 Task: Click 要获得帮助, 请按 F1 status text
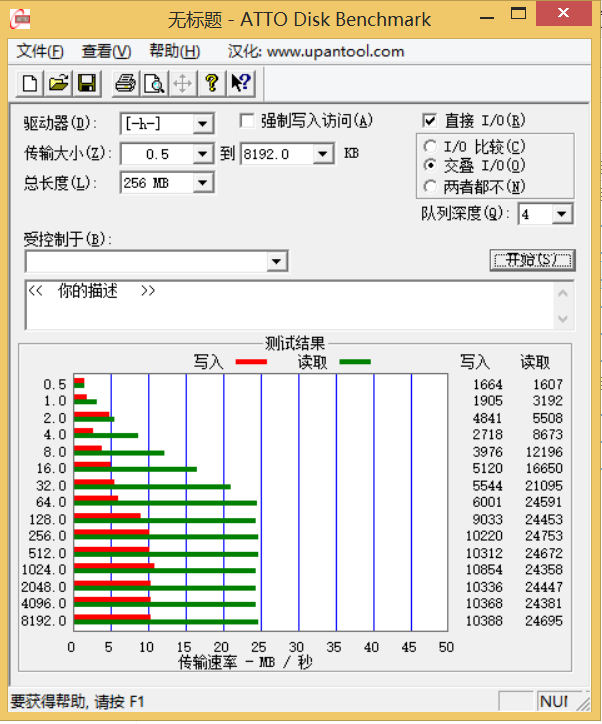[x=77, y=702]
